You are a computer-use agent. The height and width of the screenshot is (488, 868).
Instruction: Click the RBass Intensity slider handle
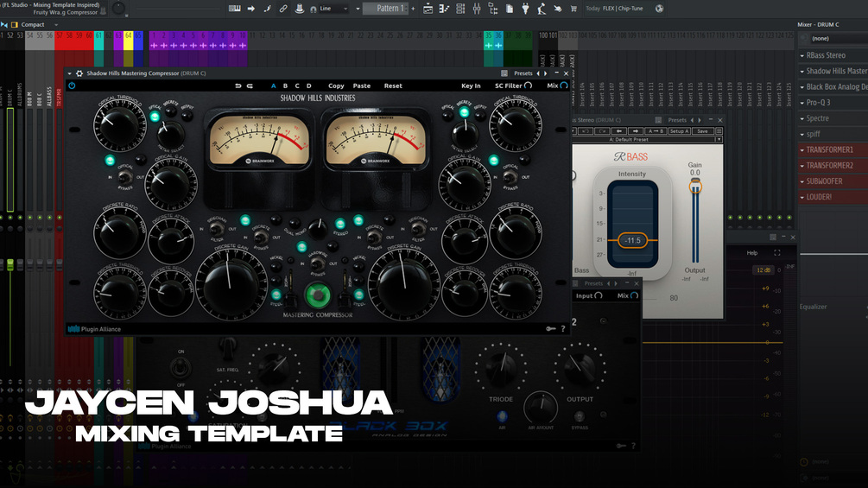click(x=632, y=240)
